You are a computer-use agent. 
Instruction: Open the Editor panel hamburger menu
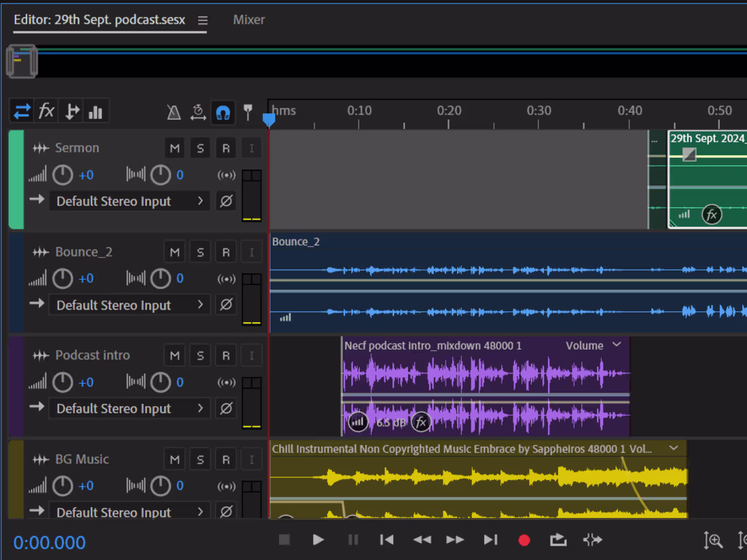202,20
